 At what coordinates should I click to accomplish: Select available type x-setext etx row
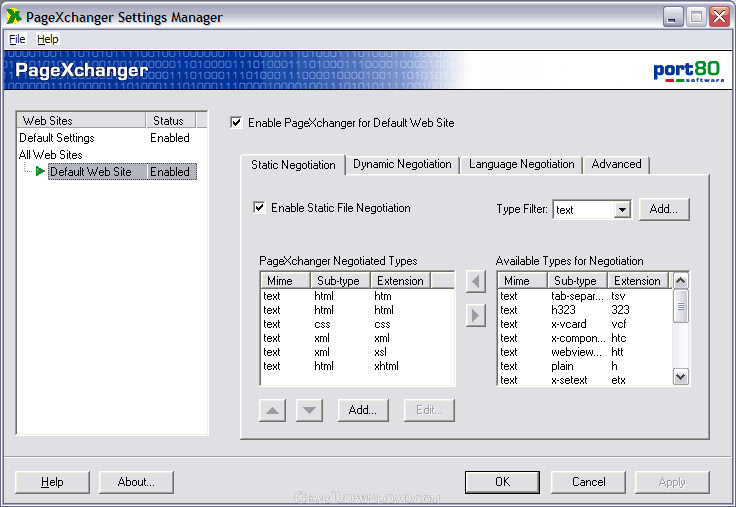(585, 380)
